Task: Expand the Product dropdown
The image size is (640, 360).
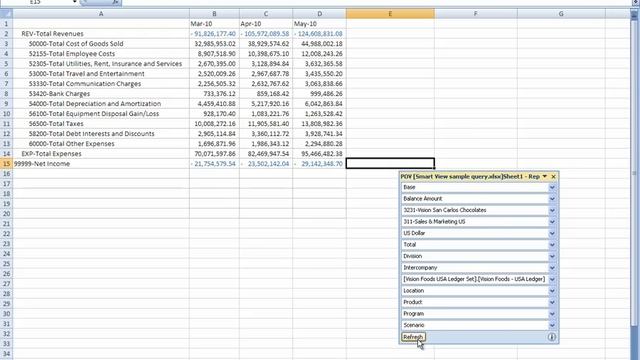Action: click(552, 302)
